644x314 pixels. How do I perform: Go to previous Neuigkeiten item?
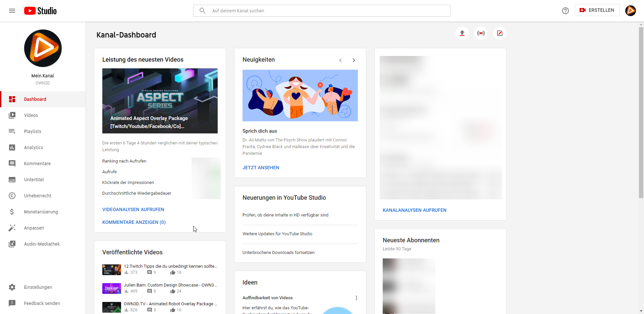pos(340,60)
